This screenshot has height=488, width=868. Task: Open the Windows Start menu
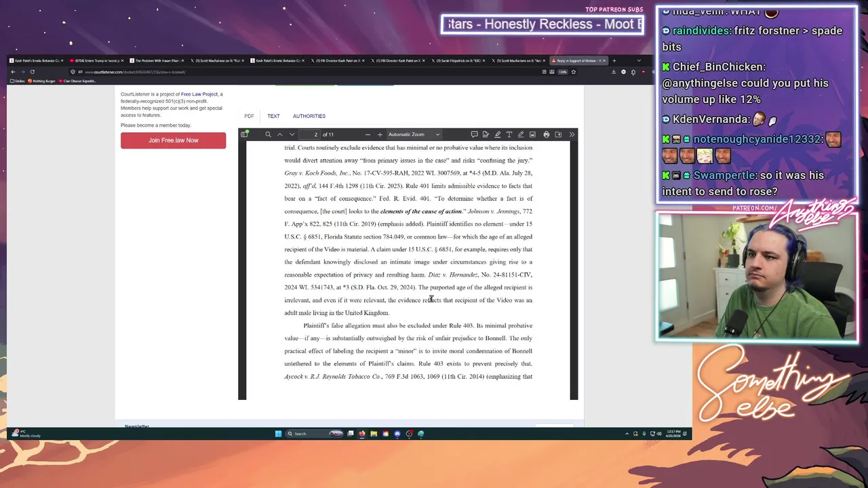[x=278, y=433]
